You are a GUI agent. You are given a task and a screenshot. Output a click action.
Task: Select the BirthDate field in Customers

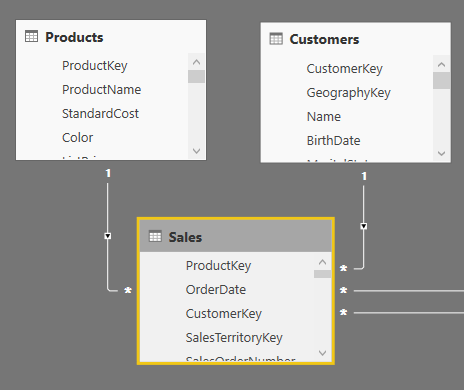pyautogui.click(x=333, y=141)
